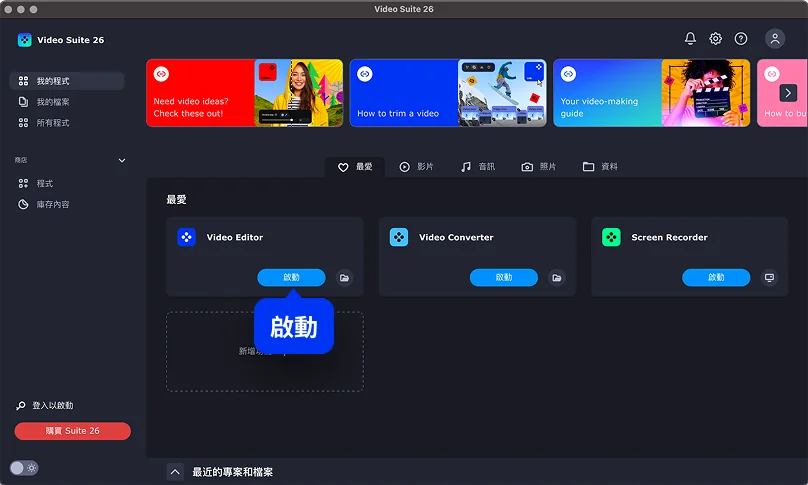Switch to the 最愛 tab
Screen dimensions: 808x485
click(355, 167)
